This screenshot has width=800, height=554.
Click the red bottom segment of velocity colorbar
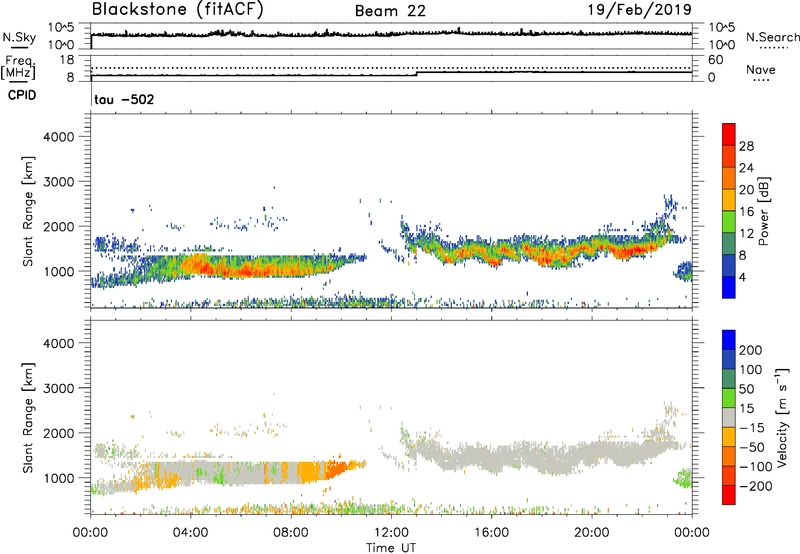click(x=729, y=495)
